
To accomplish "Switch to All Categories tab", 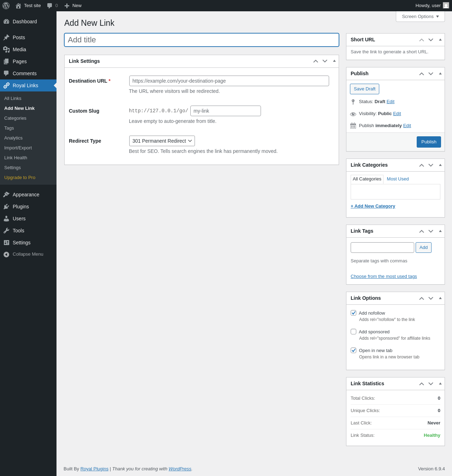I will pyautogui.click(x=367, y=179).
